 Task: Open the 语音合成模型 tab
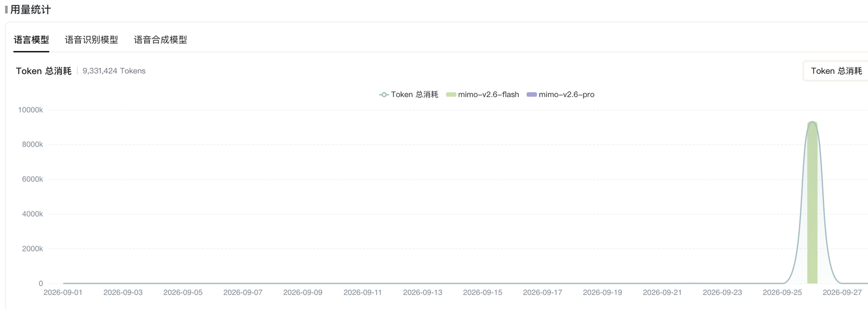tap(160, 40)
